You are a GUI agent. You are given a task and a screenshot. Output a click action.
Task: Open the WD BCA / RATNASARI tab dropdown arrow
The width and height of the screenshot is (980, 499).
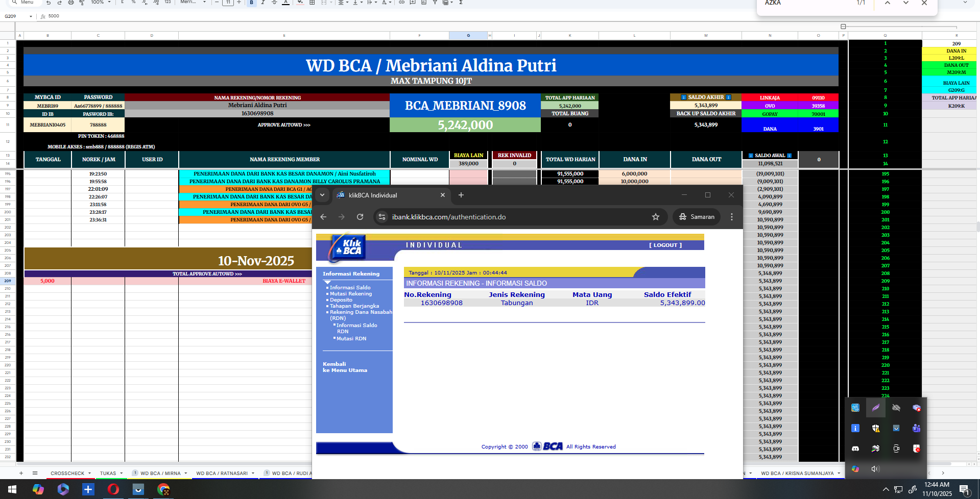pos(253,473)
